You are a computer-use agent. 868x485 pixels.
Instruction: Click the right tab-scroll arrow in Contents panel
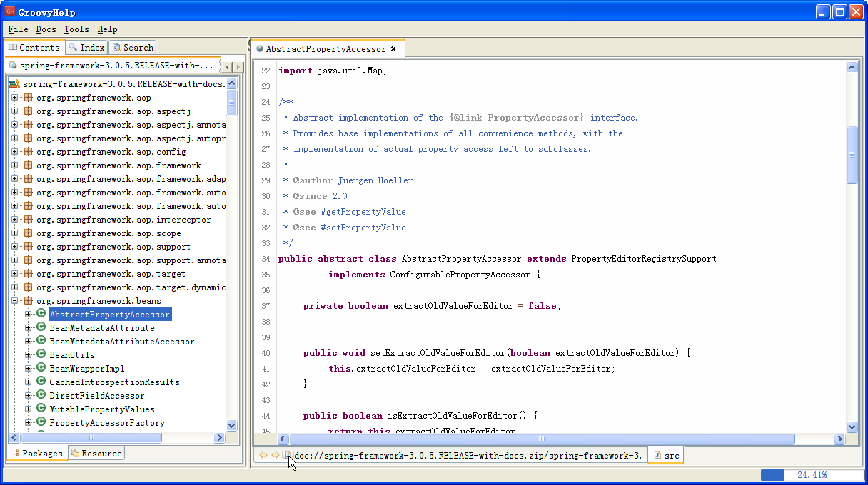238,67
